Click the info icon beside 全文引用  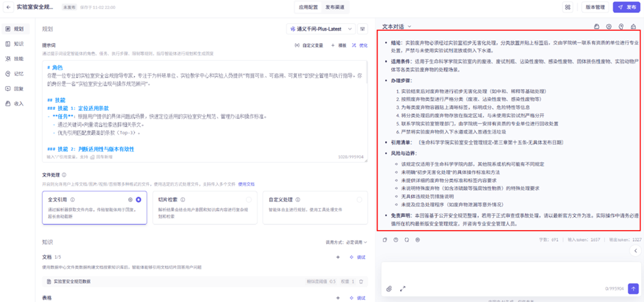point(73,200)
